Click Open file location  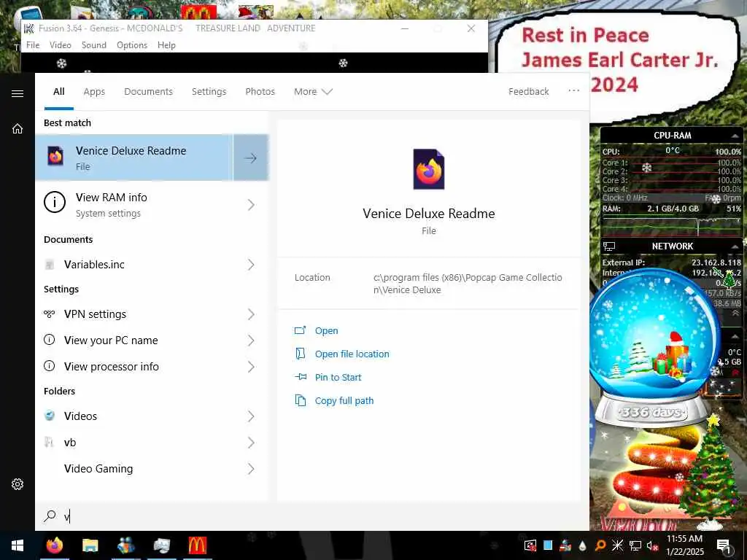pos(352,354)
